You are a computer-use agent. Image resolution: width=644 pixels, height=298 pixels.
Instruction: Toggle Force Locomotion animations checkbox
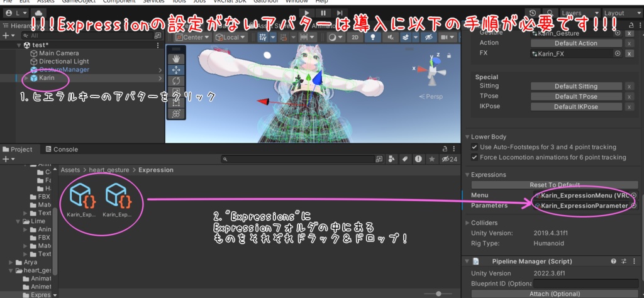coord(474,157)
